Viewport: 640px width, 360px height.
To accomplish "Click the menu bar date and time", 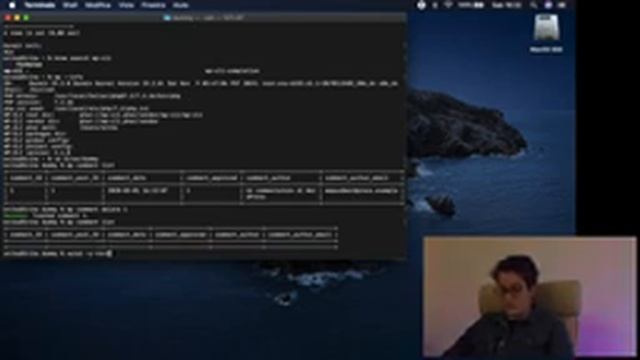I will [506, 5].
